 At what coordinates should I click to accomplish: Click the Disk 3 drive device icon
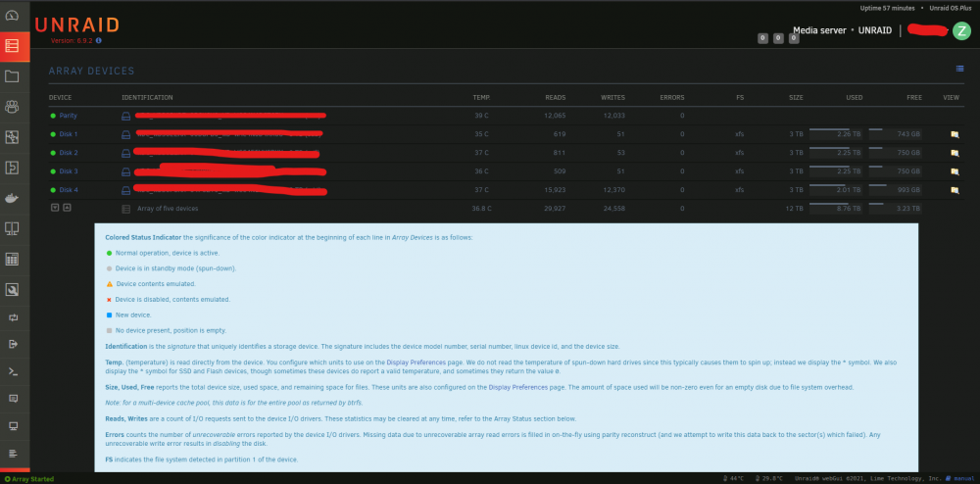(x=125, y=171)
